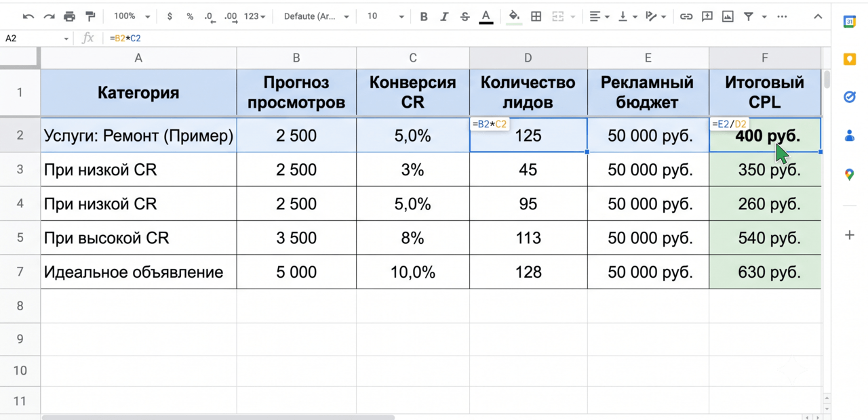Select the Категория header cell

coord(138,93)
